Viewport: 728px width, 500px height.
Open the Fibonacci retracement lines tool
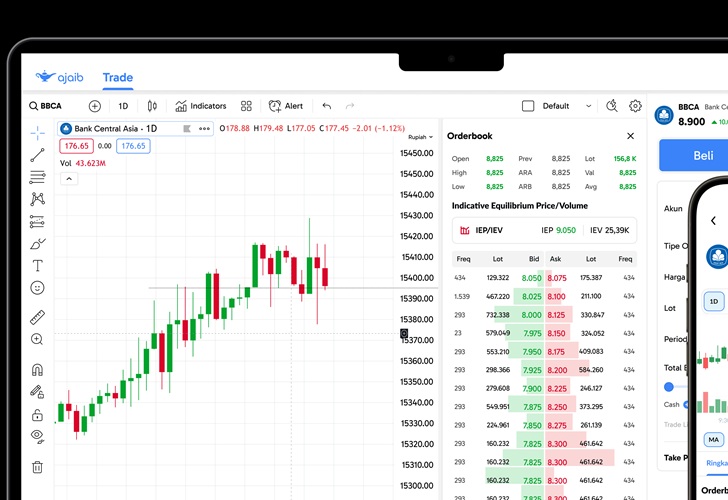38,177
